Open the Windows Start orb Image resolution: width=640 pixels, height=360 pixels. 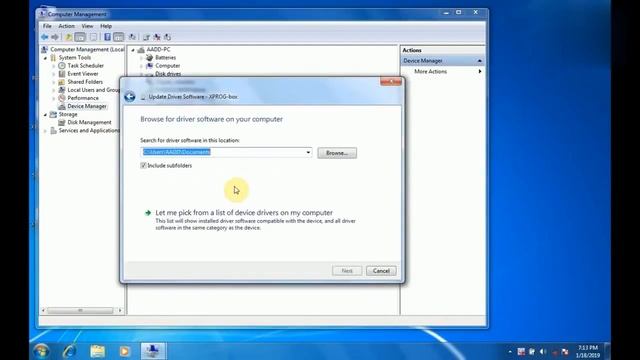point(41,351)
